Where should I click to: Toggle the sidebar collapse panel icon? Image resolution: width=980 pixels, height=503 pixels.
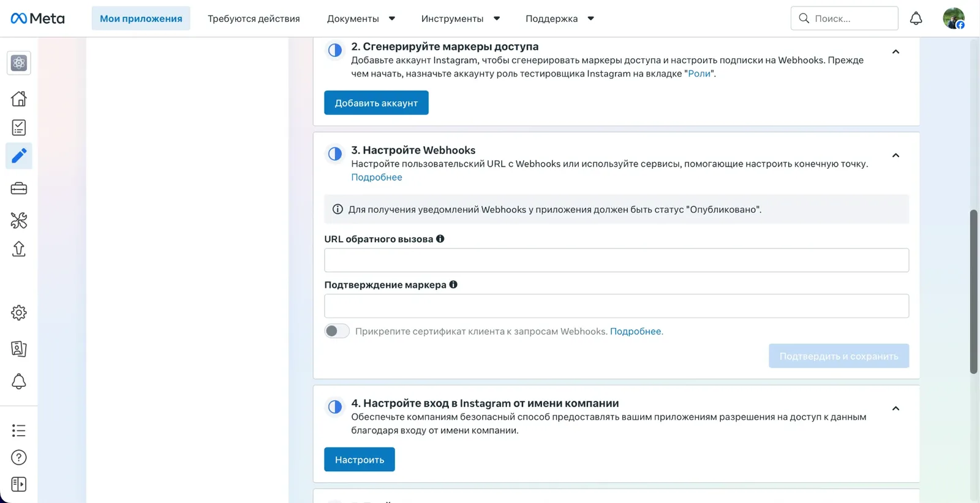pos(19,485)
